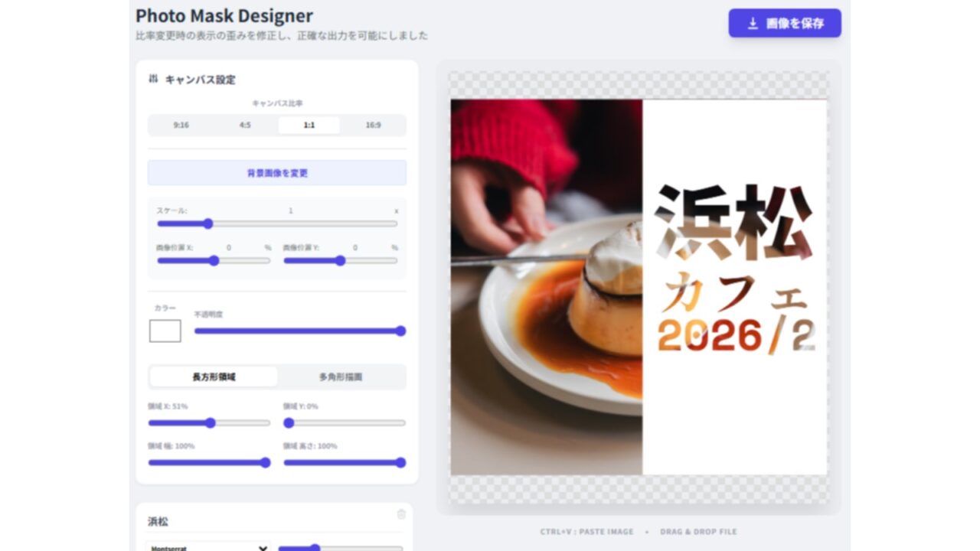Screen dimensions: 980x551
Task: Click the スケール slider track
Action: [276, 224]
